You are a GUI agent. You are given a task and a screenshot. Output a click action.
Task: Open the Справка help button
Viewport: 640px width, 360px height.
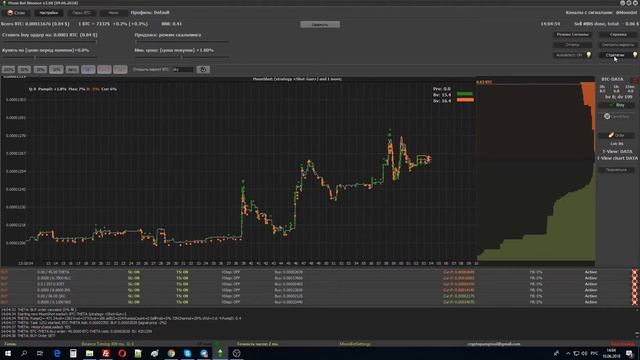pyautogui.click(x=618, y=35)
